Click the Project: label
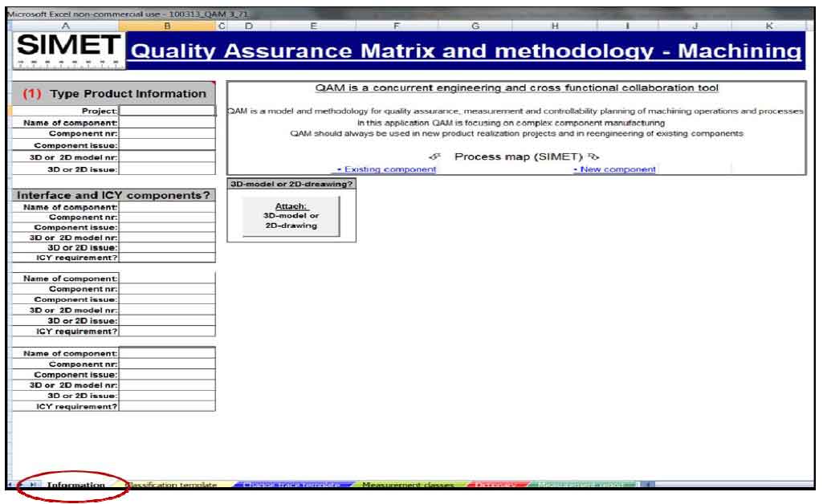The height and width of the screenshot is (504, 823). [100, 111]
